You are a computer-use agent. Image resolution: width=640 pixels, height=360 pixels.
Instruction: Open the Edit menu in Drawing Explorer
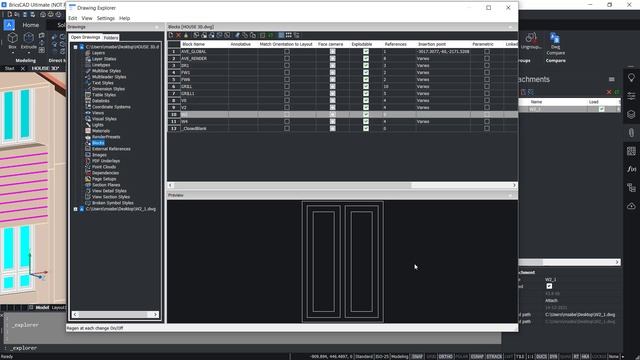click(73, 18)
